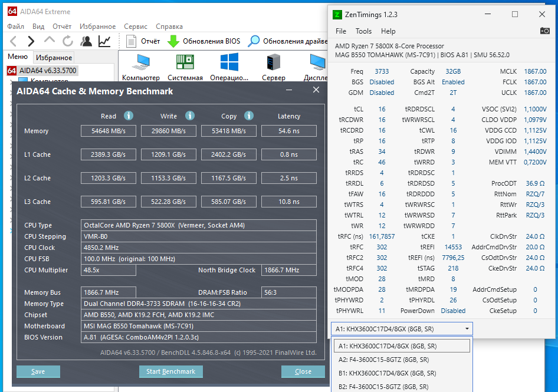This screenshot has width=558, height=392.
Task: Click the BIOS Version A.81 field
Action: [199, 337]
